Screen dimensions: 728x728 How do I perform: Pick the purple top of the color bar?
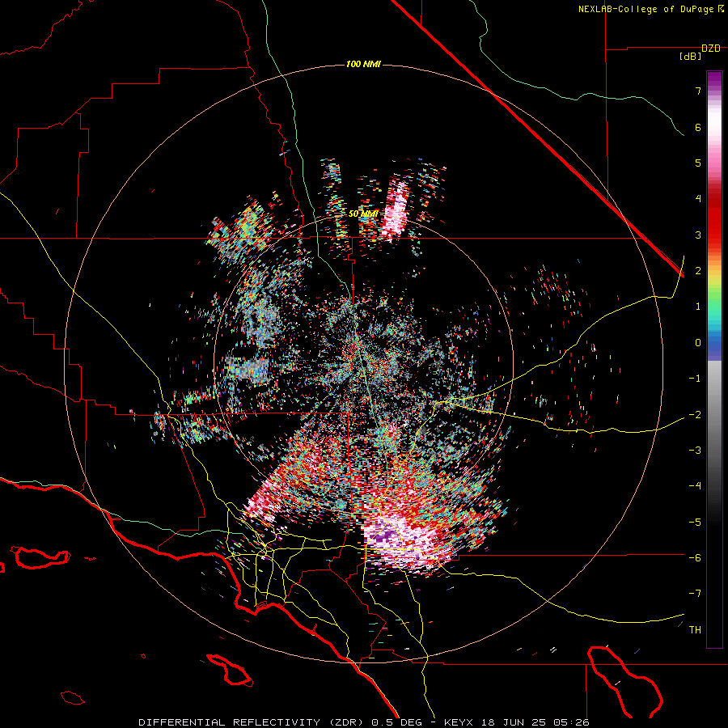point(714,79)
